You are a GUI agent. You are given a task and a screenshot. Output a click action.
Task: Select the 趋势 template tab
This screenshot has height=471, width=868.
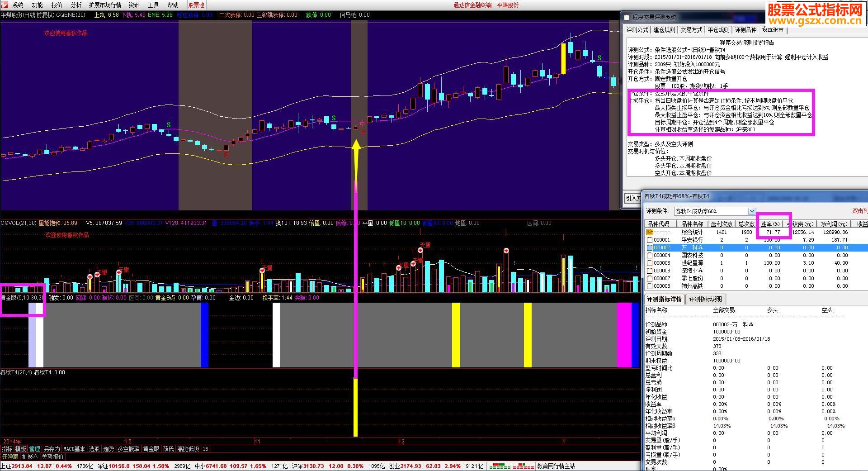point(108,449)
